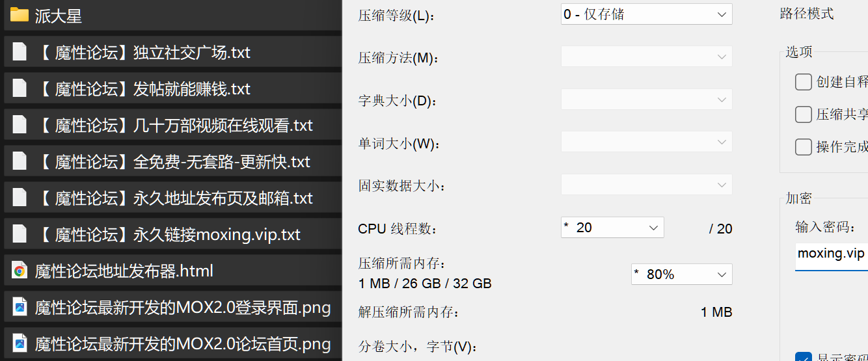Viewport: 868px width, 361px height.
Task: Click the 发帖就能赚钱.txt file icon
Action: point(20,88)
